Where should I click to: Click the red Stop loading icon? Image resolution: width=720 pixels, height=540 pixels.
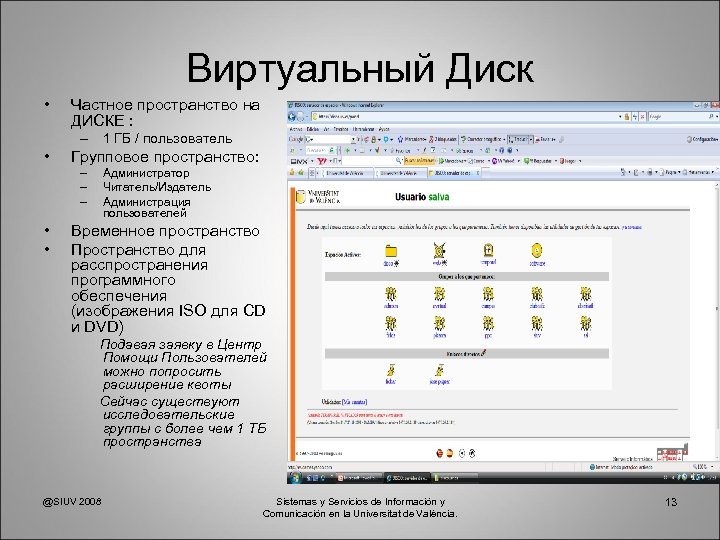[642, 117]
